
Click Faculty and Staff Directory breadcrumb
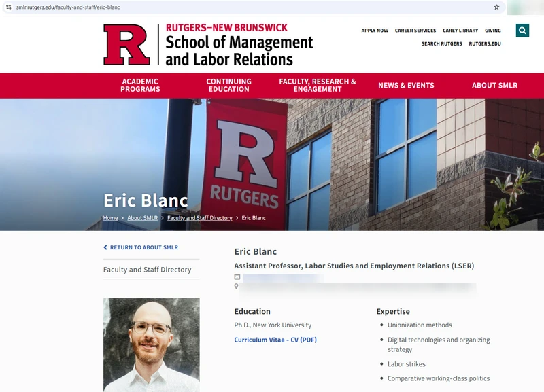click(199, 218)
